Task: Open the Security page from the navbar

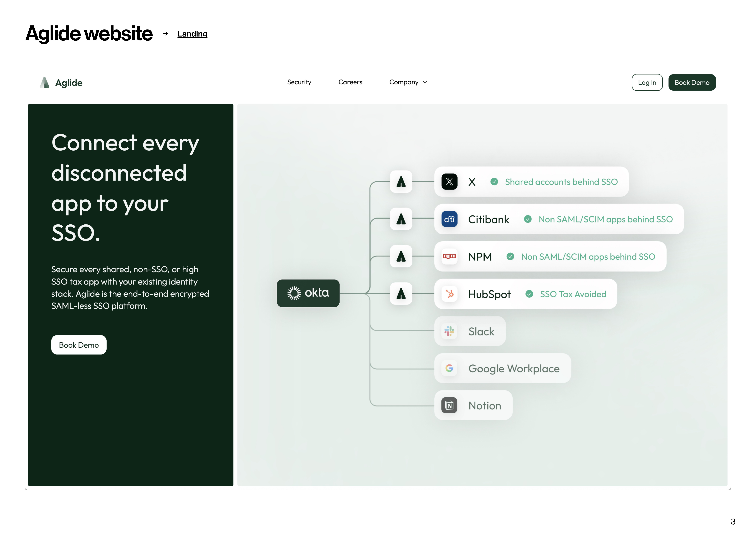Action: point(299,82)
